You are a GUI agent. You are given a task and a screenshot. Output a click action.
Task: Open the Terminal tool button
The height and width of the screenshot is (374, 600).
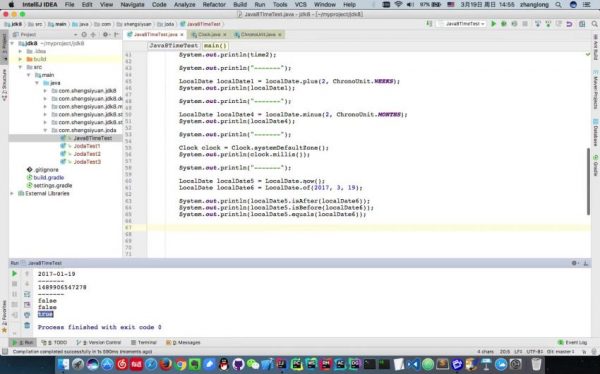pos(143,342)
